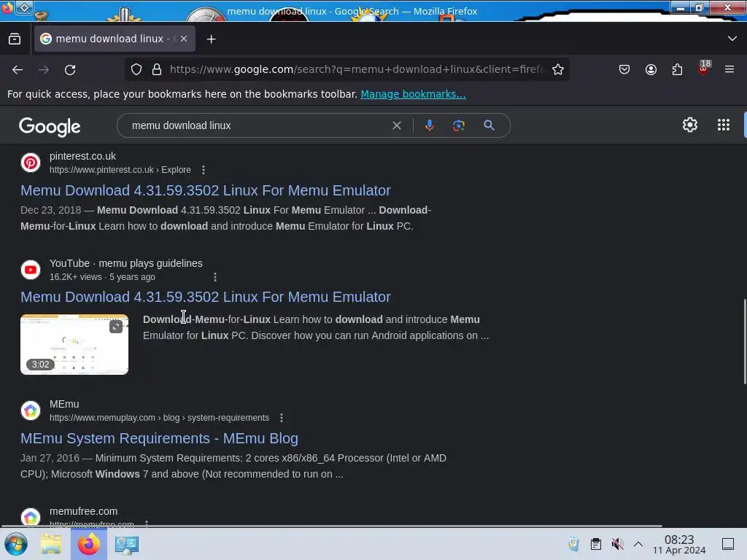Toggle the muted volume tray icon
Viewport: 747px width, 560px height.
point(617,544)
